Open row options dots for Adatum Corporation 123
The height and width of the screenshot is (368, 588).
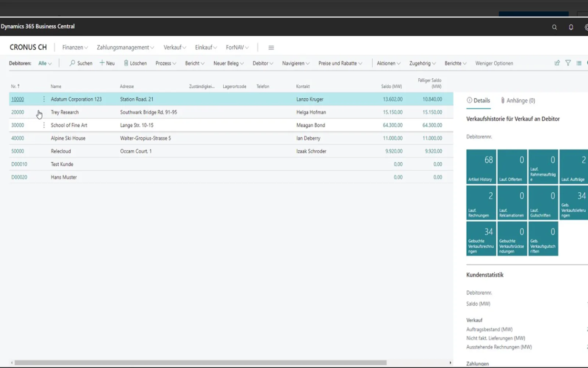(44, 99)
